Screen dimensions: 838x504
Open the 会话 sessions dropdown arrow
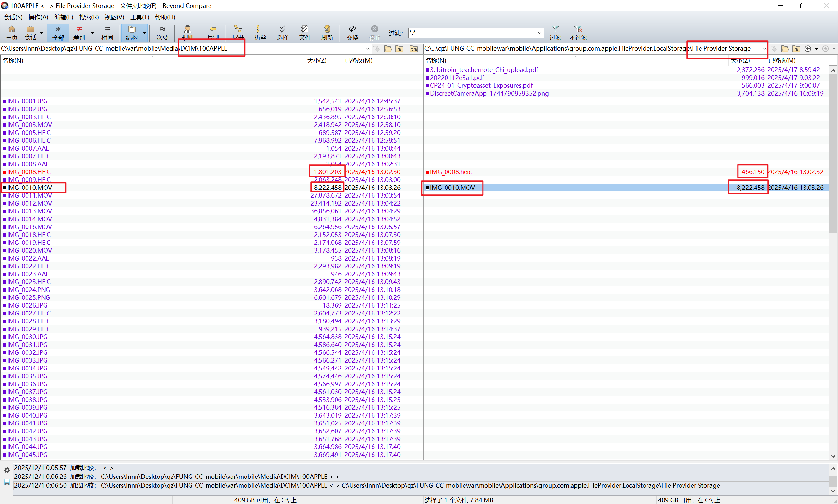(x=41, y=33)
